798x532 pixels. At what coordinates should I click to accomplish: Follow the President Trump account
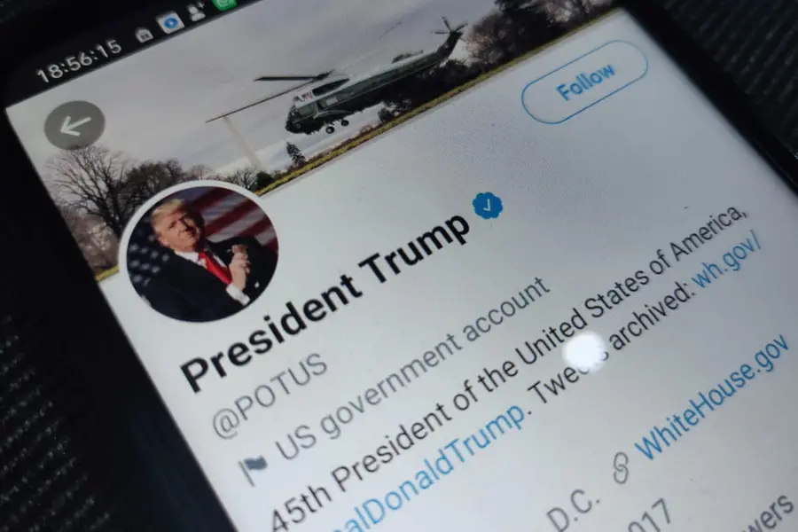[585, 82]
